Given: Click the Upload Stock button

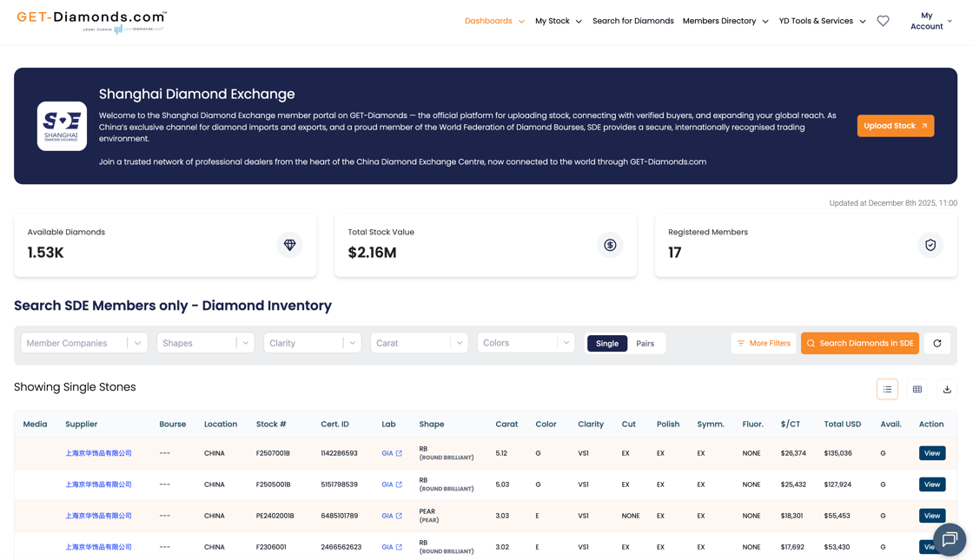Looking at the screenshot, I should click(x=895, y=126).
